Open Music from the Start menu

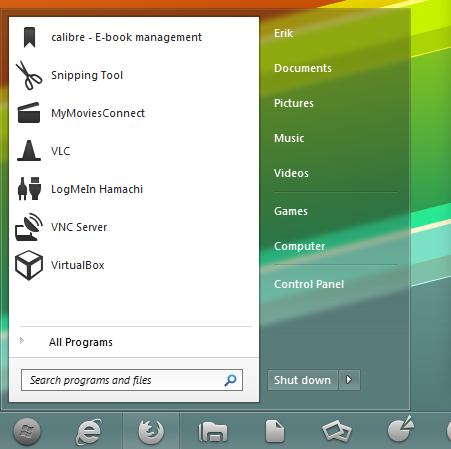click(x=289, y=138)
